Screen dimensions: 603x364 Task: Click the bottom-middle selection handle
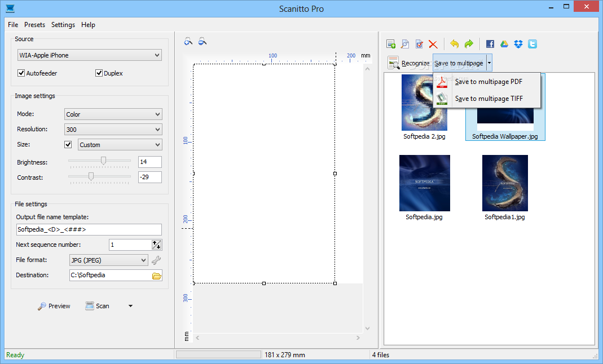264,283
